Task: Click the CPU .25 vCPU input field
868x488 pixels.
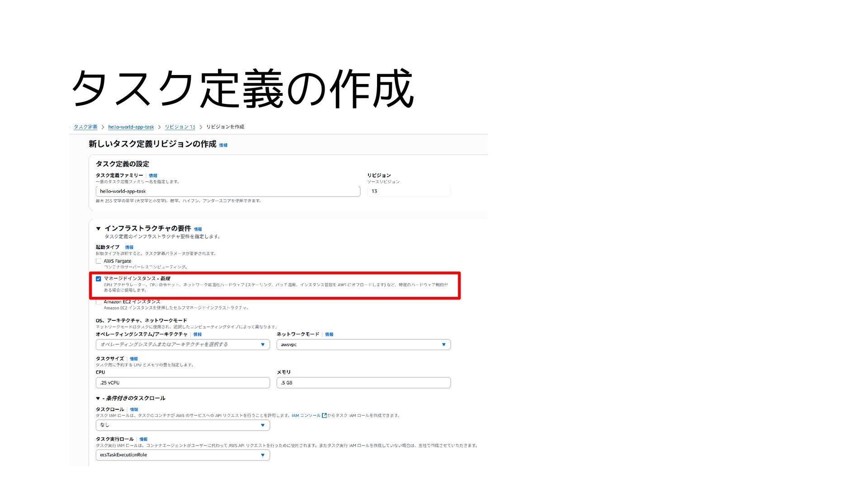Action: click(183, 383)
